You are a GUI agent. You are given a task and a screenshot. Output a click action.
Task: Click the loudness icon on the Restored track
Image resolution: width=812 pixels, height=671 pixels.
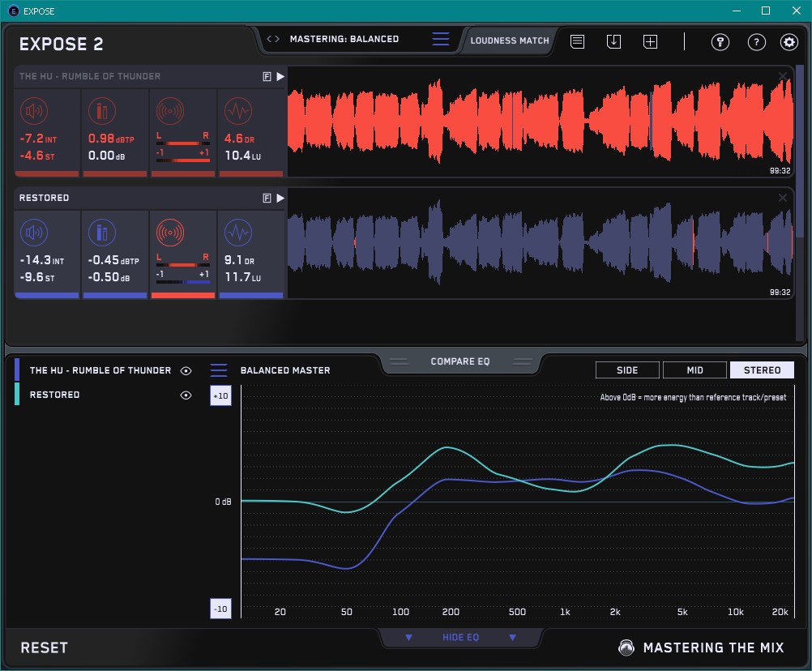pos(33,233)
